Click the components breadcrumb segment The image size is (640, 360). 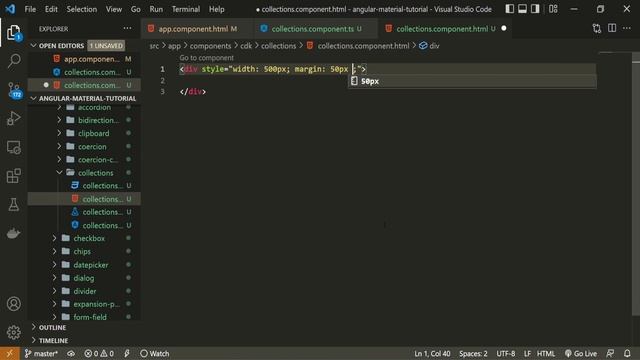click(210, 46)
